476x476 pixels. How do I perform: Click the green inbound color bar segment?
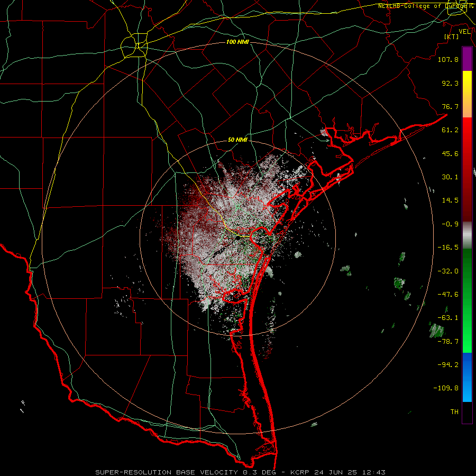click(467, 300)
